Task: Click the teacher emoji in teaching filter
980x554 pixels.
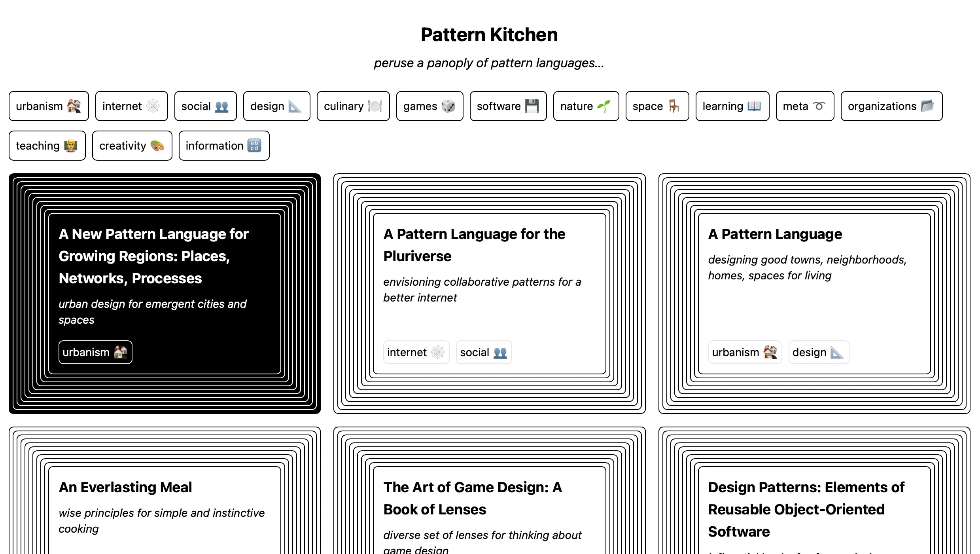Action: (71, 146)
